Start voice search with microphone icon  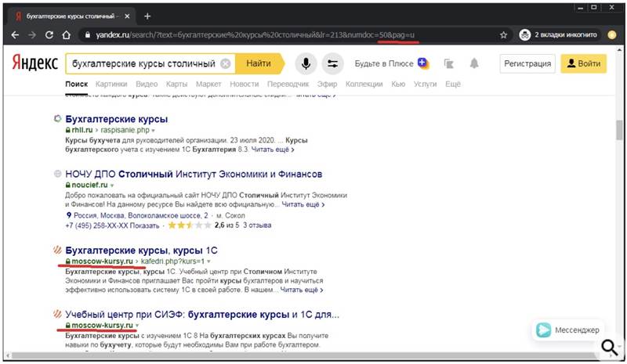306,63
